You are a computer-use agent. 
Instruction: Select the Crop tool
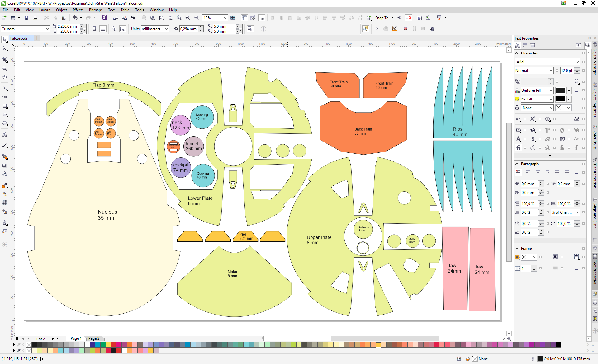click(5, 59)
